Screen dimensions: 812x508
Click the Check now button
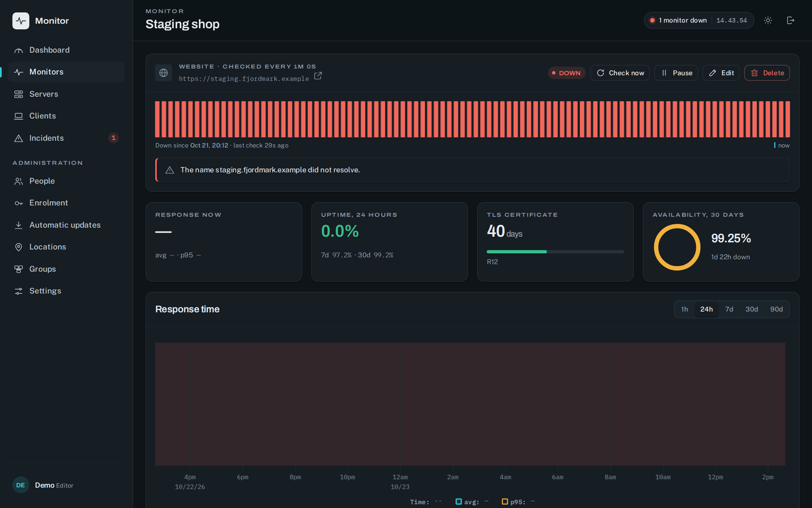pyautogui.click(x=620, y=73)
